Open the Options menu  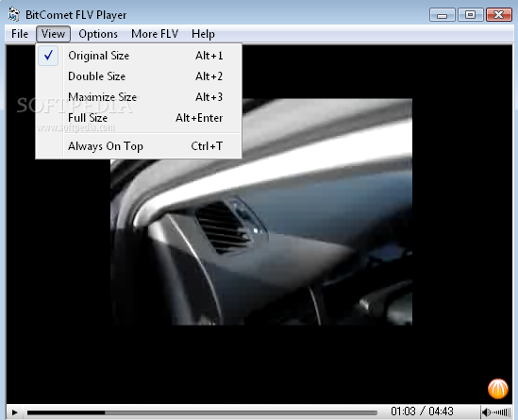pos(98,34)
